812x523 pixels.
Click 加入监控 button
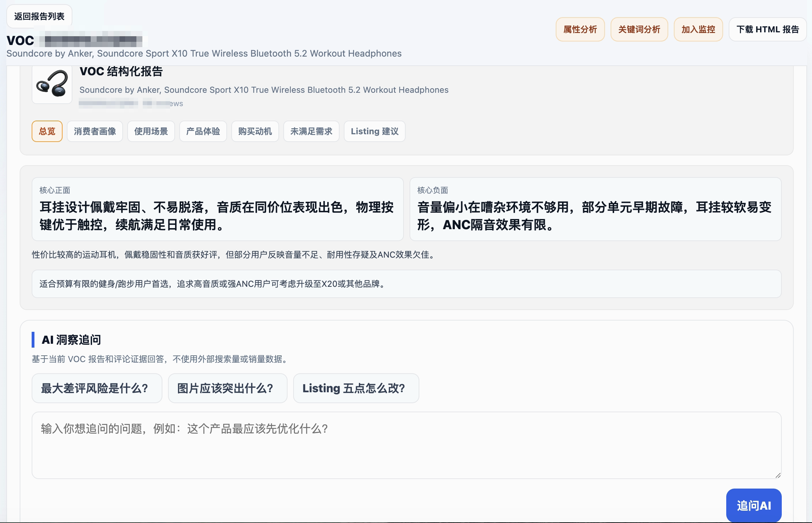[698, 29]
